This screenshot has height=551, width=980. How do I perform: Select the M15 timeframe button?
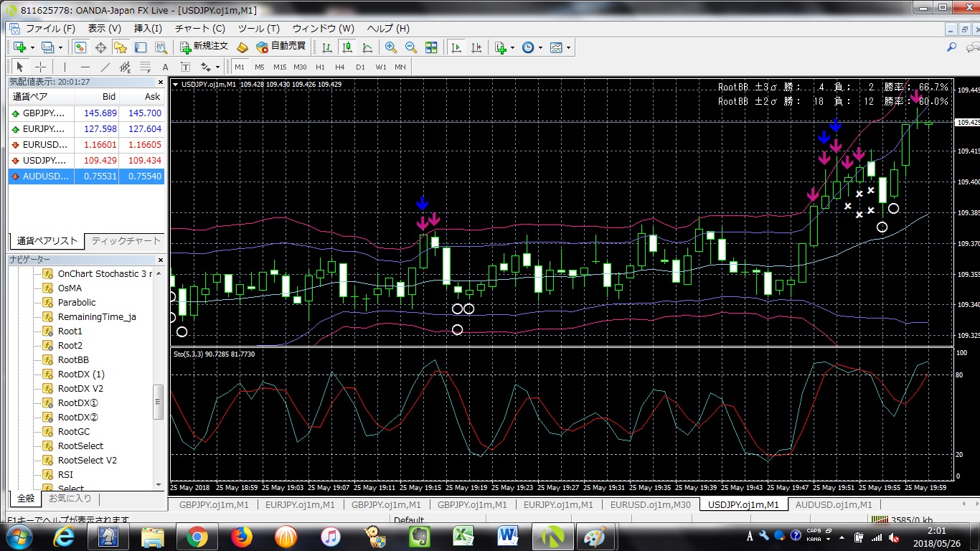pos(279,67)
